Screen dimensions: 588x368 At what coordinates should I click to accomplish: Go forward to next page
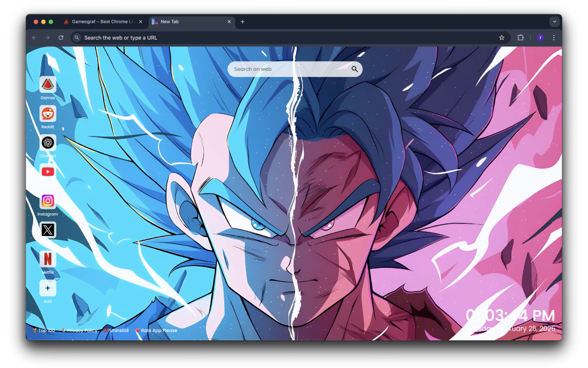[47, 38]
